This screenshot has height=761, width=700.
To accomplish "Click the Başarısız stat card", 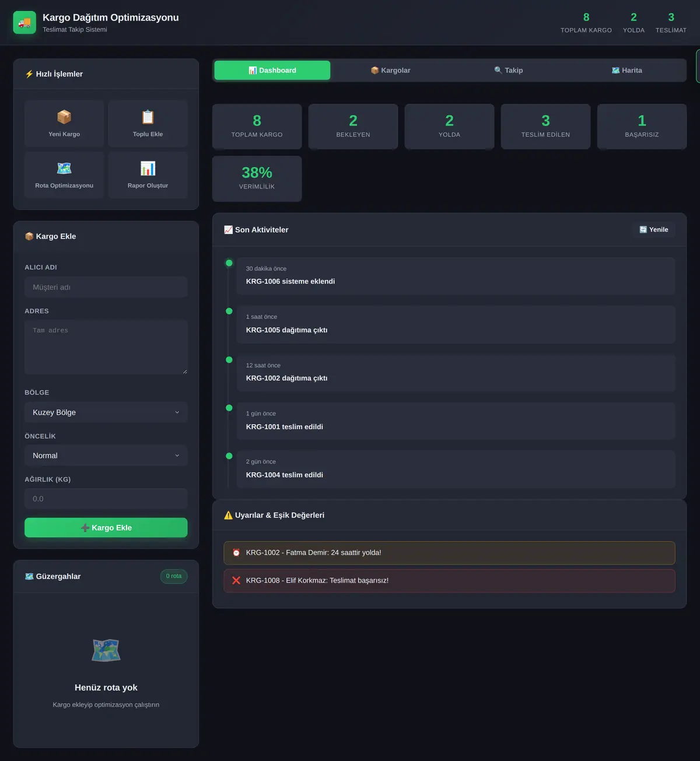I will [x=642, y=127].
